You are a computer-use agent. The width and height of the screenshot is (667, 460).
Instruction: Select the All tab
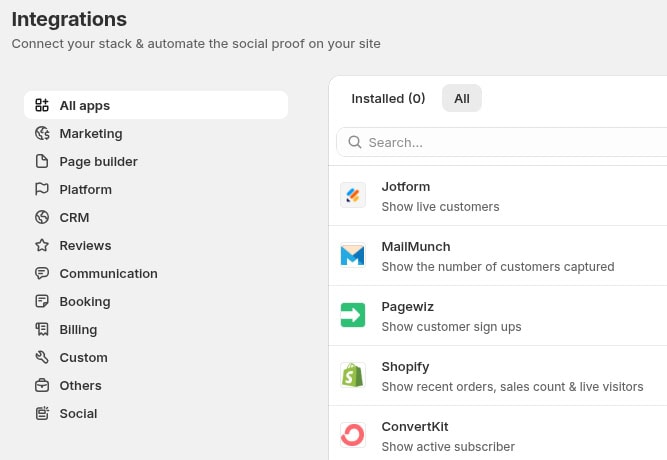coord(462,98)
